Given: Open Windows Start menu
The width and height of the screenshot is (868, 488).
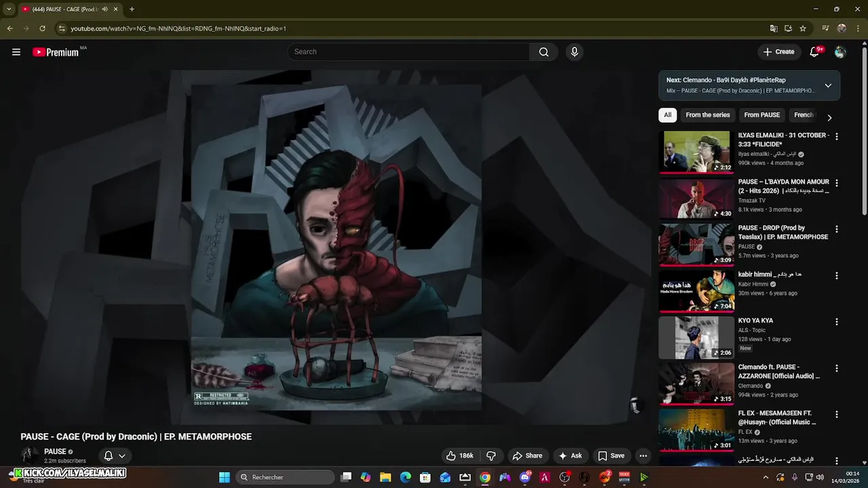Looking at the screenshot, I should point(224,477).
